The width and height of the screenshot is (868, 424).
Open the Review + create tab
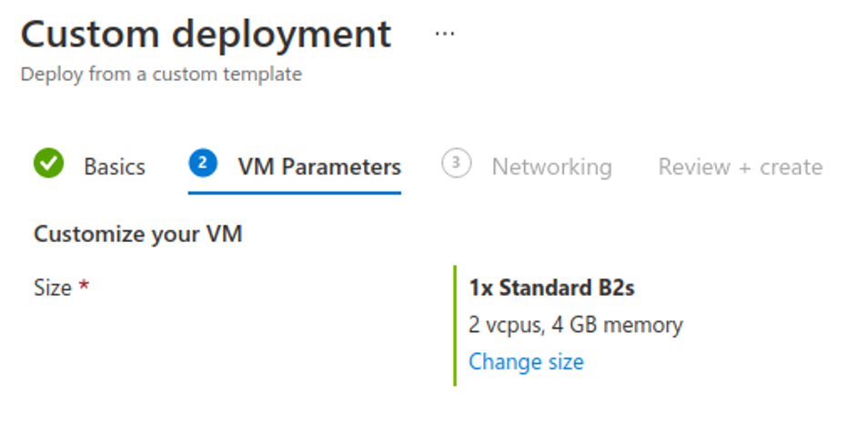(740, 167)
